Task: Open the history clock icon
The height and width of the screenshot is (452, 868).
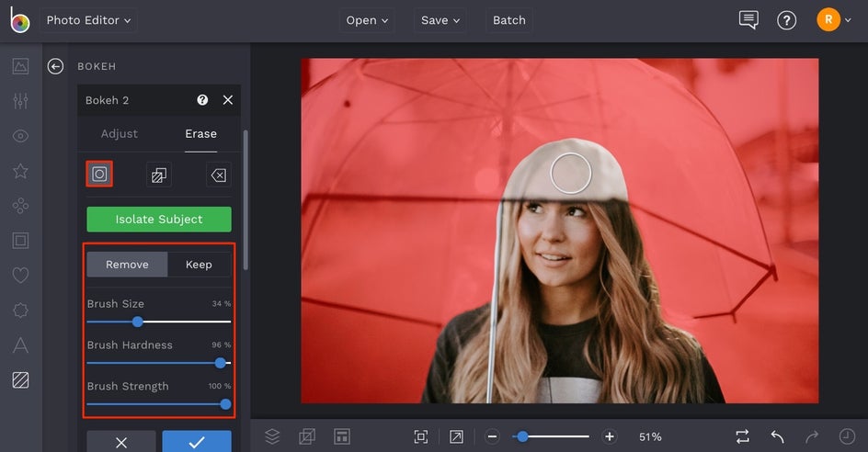Action: [x=847, y=436]
